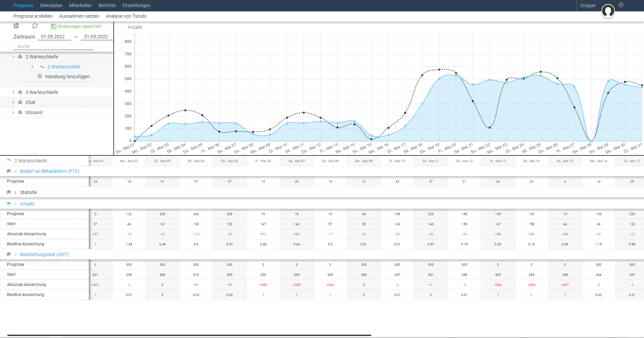Viewport: 644px width, 338px height.
Task: Open the Einstellungen menu
Action: pyautogui.click(x=137, y=5)
